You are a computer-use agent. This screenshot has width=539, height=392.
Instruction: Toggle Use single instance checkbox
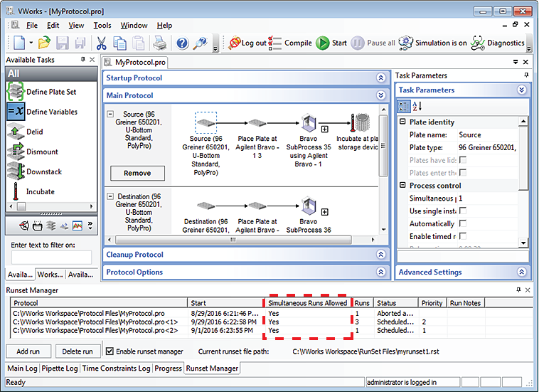coord(463,211)
